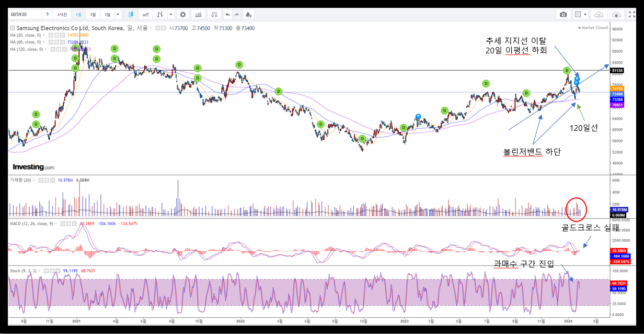Open chart settings gear icon
Viewport: 644px width, 334px height.
click(183, 15)
